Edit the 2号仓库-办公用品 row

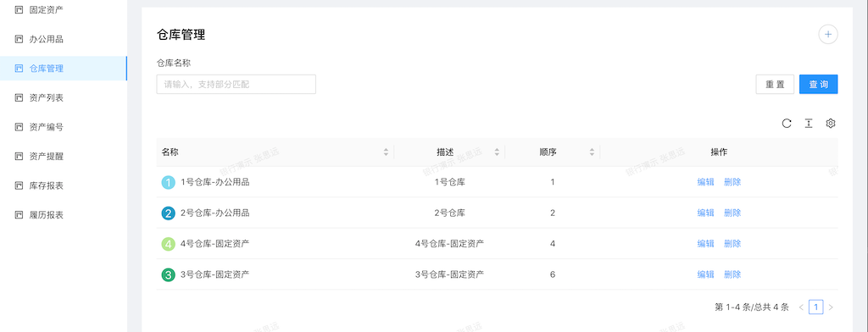(x=706, y=213)
